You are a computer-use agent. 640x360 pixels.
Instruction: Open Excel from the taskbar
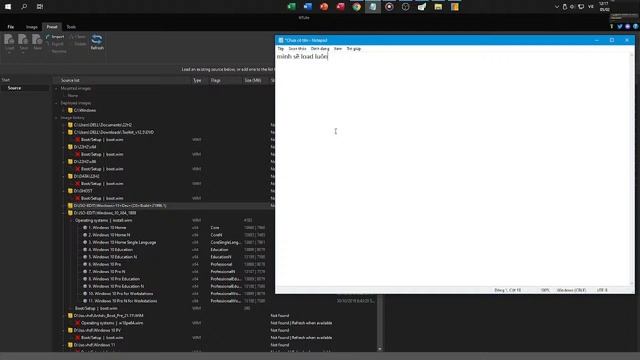pos(291,7)
